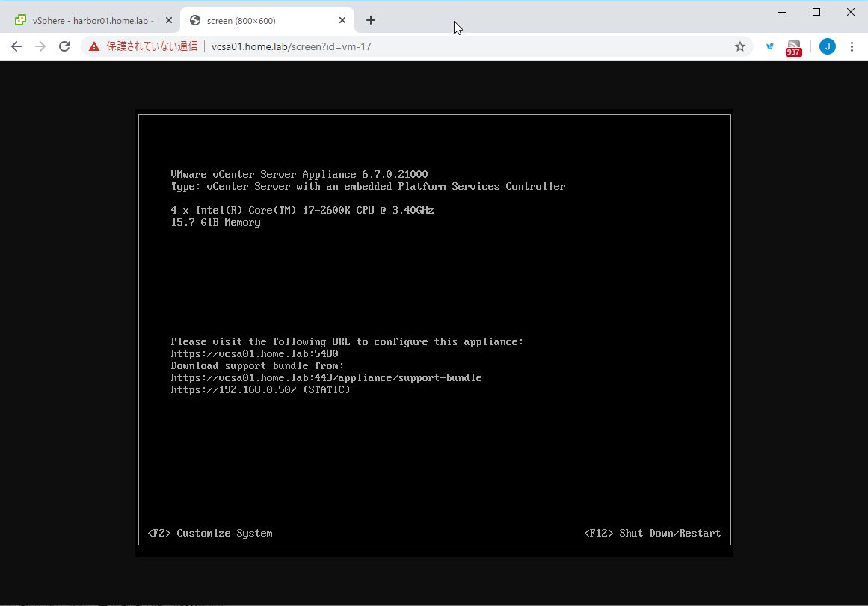Viewport: 868px width, 606px height.
Task: Open a new browser tab
Action: pyautogui.click(x=371, y=20)
